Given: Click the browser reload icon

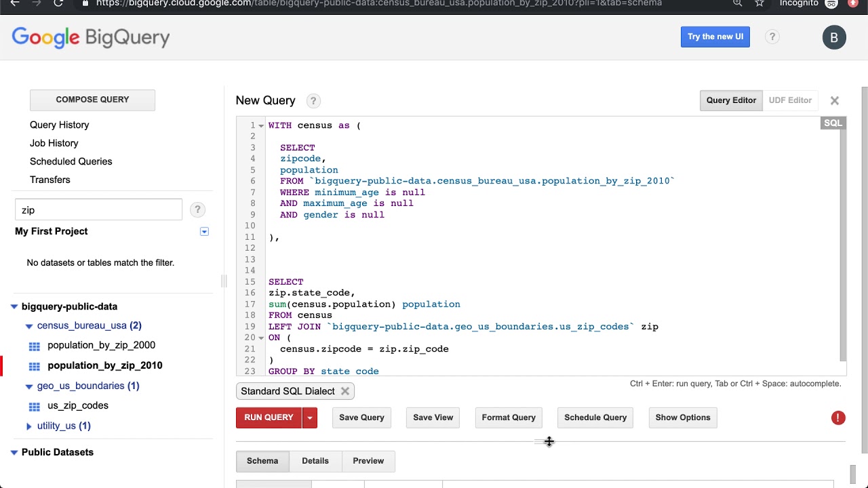Looking at the screenshot, I should click(58, 3).
